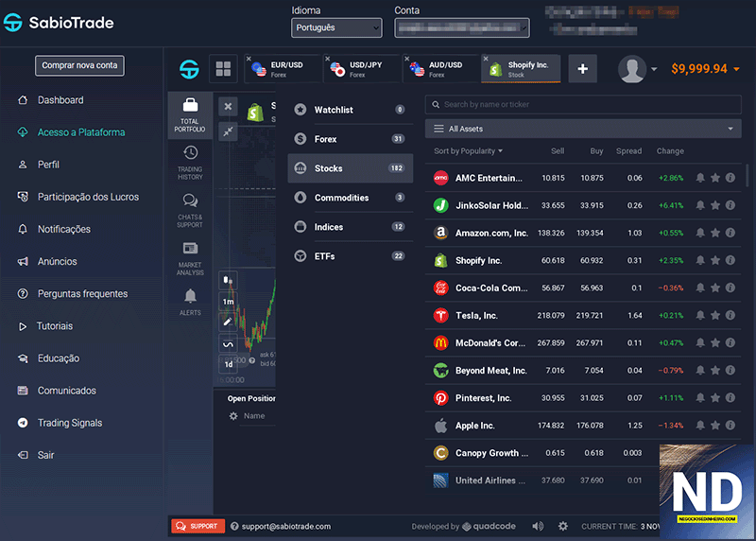Toggle favorite star for Shopify Inc.
This screenshot has height=541, width=756.
point(715,260)
